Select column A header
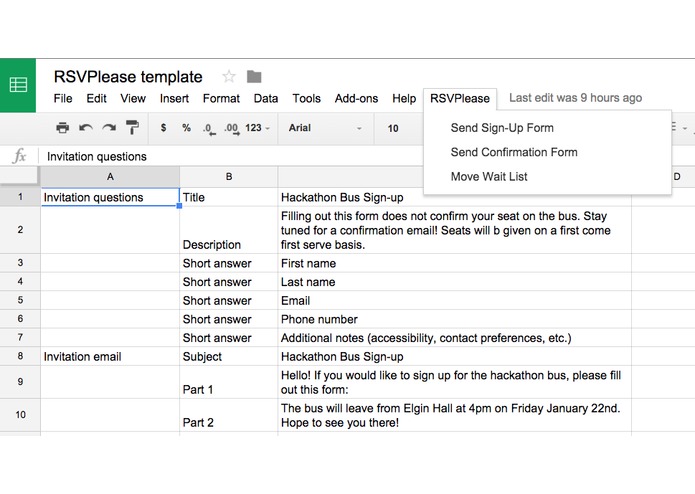Viewport: 695px width, 494px height. 110,177
